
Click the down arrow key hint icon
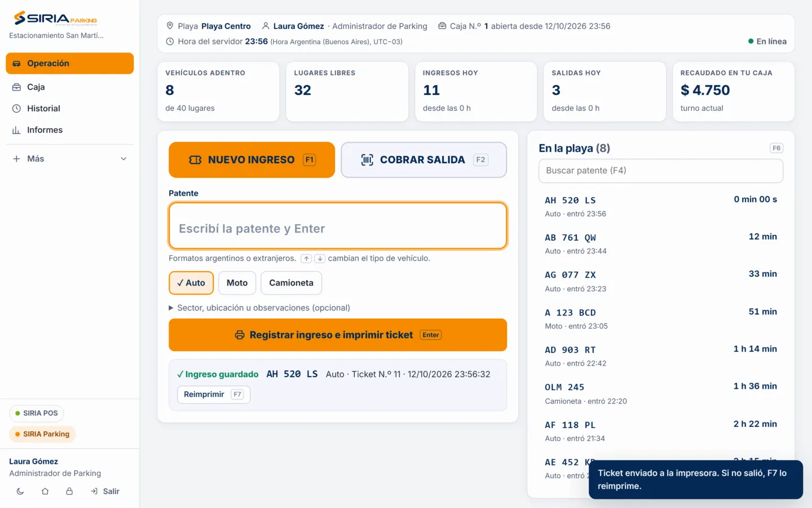320,259
